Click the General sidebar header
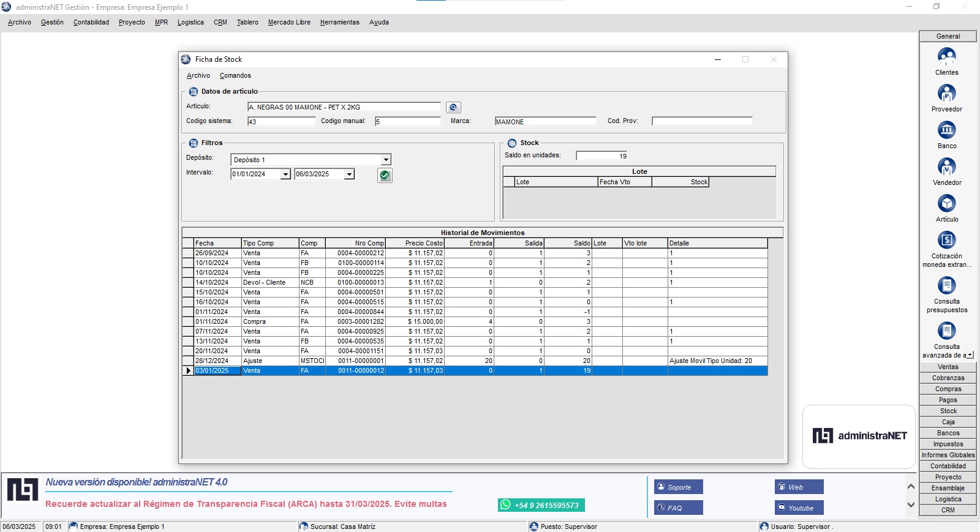The width and height of the screenshot is (980, 532). tap(948, 36)
